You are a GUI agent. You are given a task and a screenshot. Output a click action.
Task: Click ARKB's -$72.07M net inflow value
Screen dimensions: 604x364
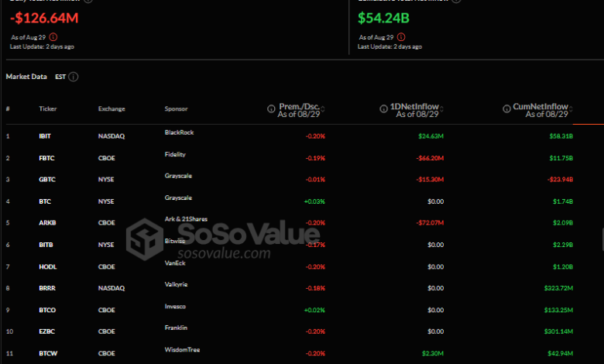click(x=430, y=222)
